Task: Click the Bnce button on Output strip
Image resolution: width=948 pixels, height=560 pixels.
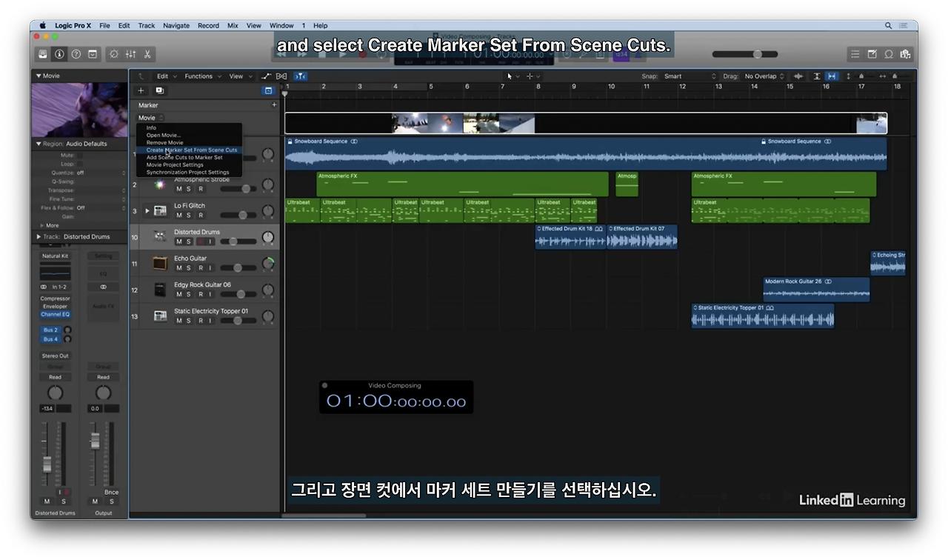Action: 111,493
